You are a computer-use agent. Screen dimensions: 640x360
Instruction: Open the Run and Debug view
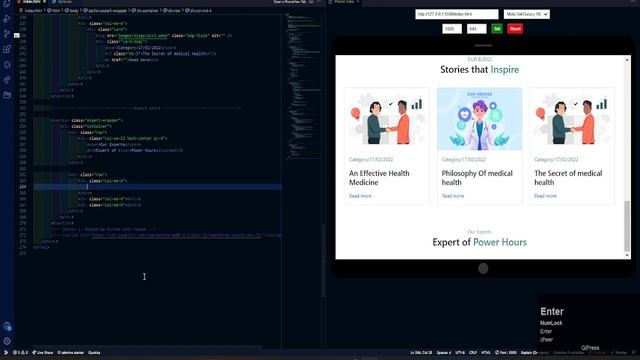click(x=7, y=19)
